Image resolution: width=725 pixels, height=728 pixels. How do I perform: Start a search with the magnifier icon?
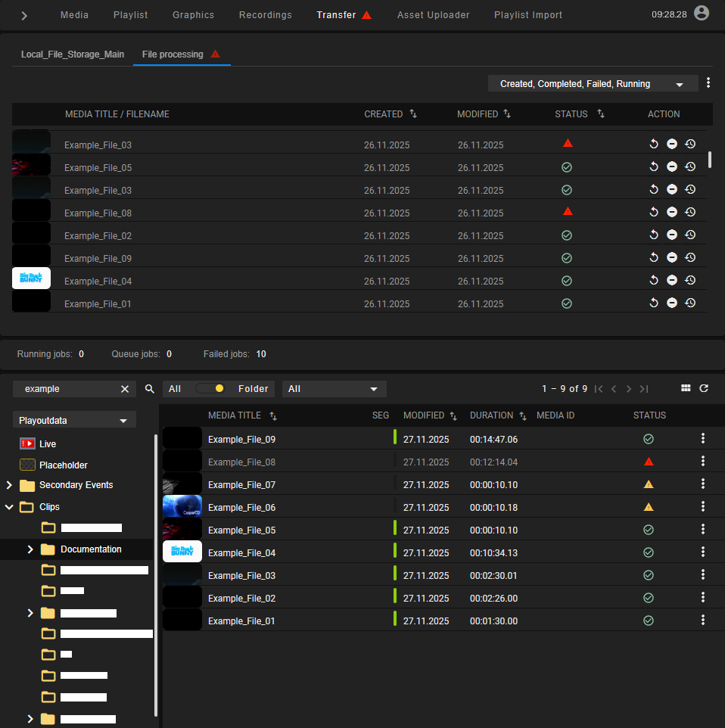click(149, 388)
